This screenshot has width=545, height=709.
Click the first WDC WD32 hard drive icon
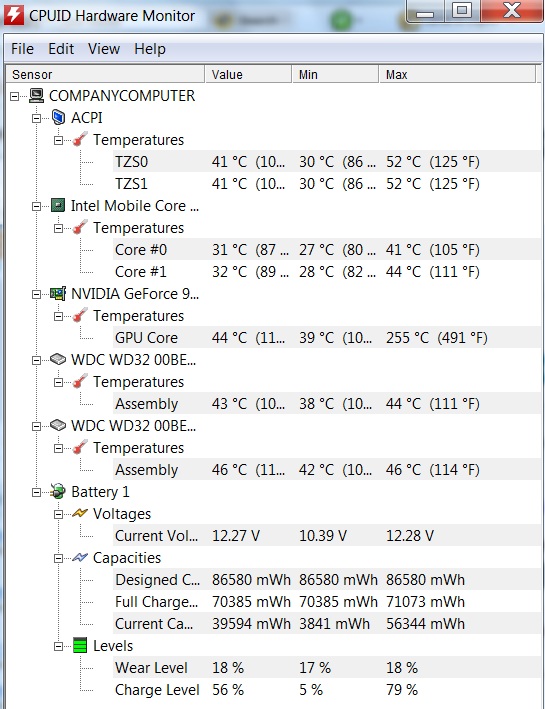[x=58, y=360]
